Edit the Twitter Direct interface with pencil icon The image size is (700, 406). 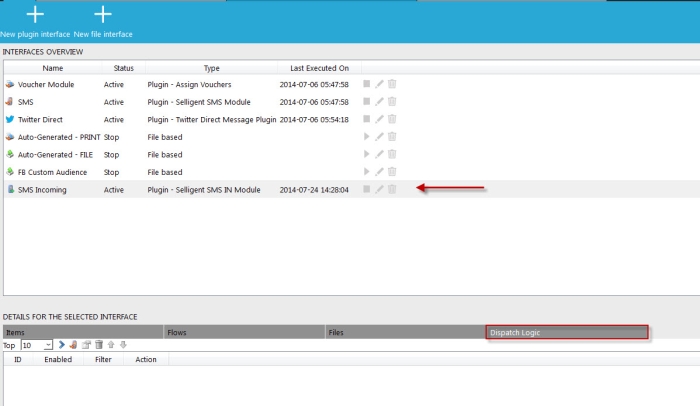(x=379, y=119)
